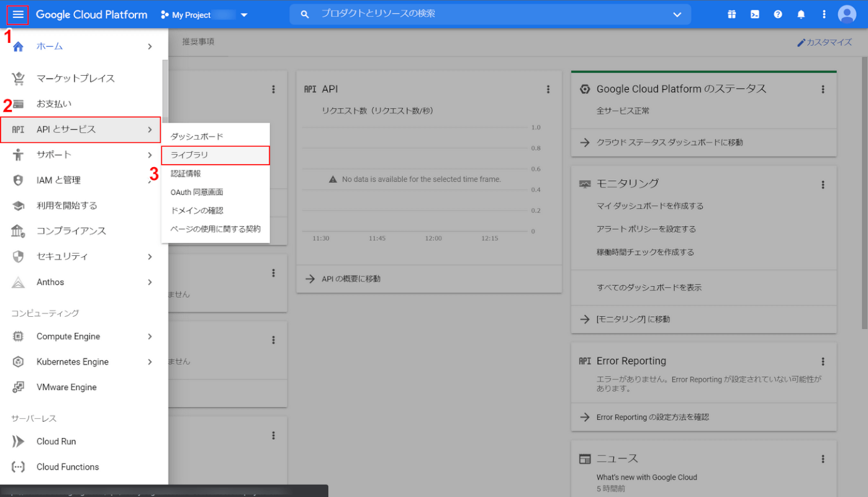Activate Cloud Shell terminal icon
This screenshot has width=868, height=497.
coord(755,14)
